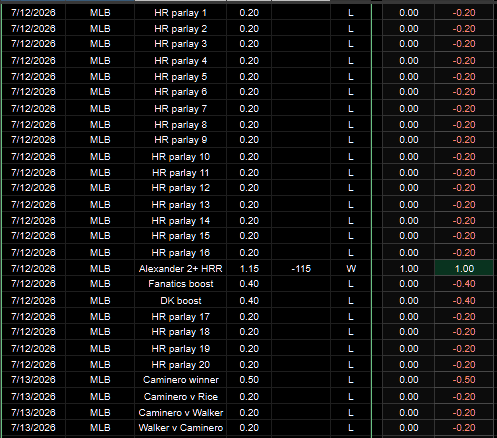Click L result in Walker v Caminero row
This screenshot has height=438, width=497.
pos(351,428)
